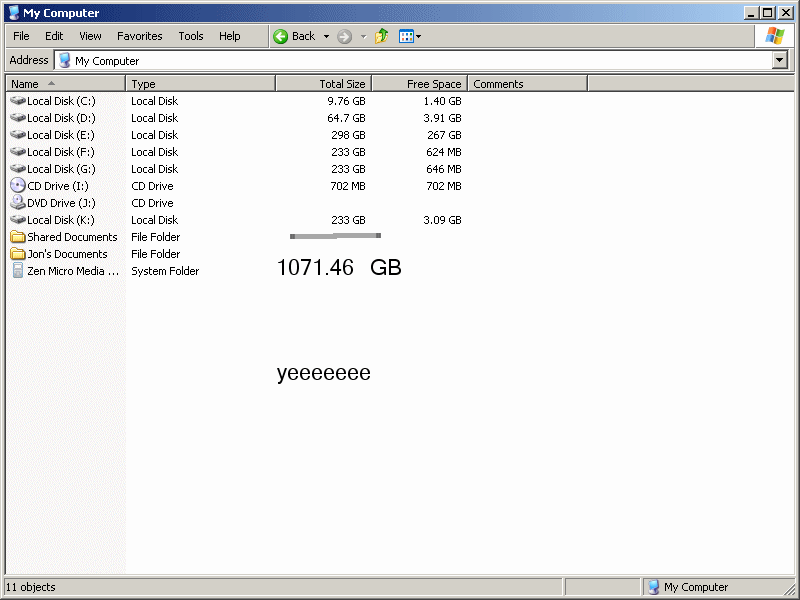Click the Up folder icon
The width and height of the screenshot is (800, 600).
382,36
